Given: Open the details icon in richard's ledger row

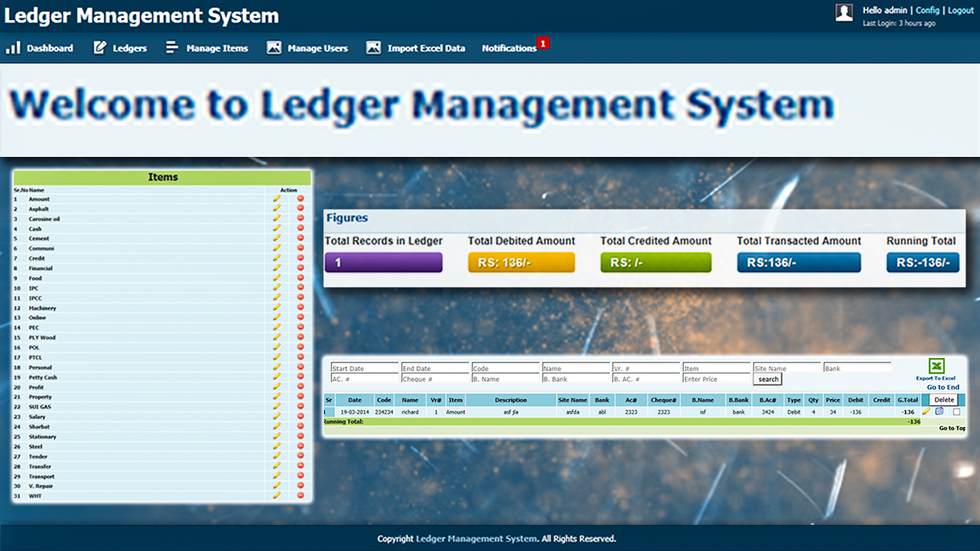Looking at the screenshot, I should (939, 412).
